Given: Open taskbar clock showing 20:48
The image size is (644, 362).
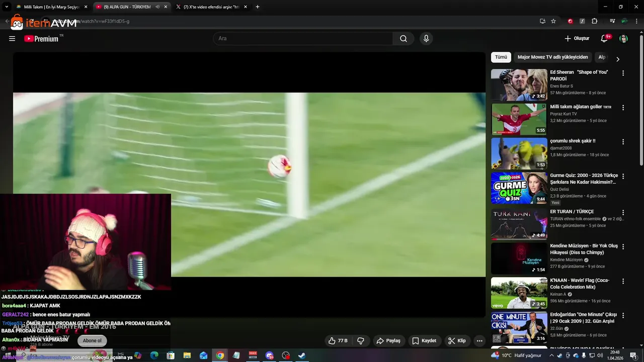Looking at the screenshot, I should tap(615, 355).
